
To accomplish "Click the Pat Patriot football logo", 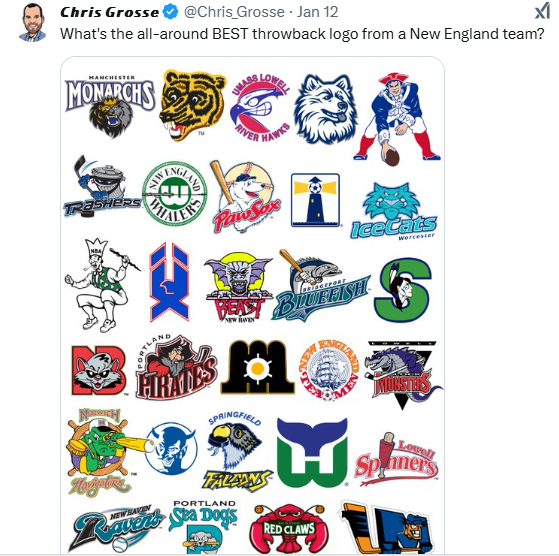I will (396, 119).
